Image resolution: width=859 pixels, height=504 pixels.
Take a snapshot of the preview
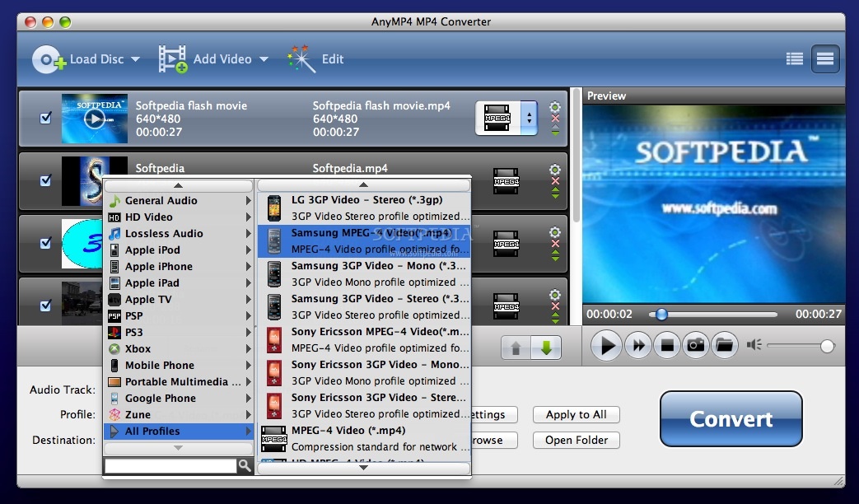coord(695,345)
